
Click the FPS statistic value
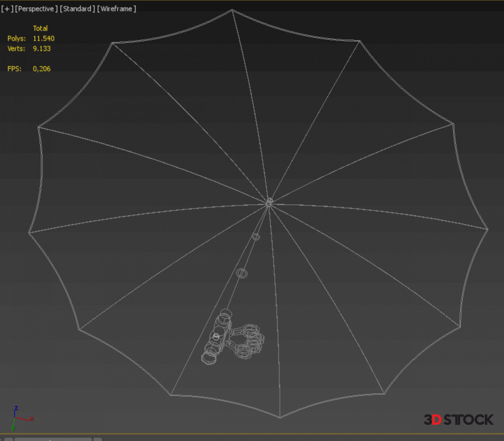(41, 69)
